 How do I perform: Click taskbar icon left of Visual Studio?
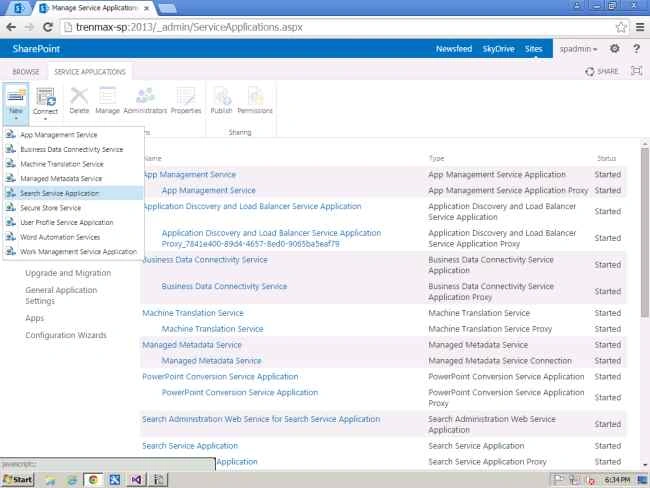point(115,480)
